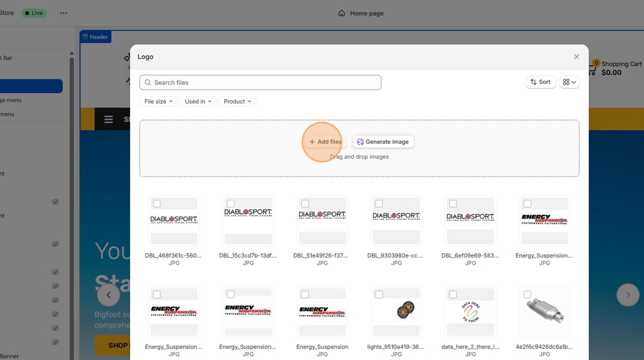Open the Sort menu
Viewport: 644px width, 360px height.
540,82
